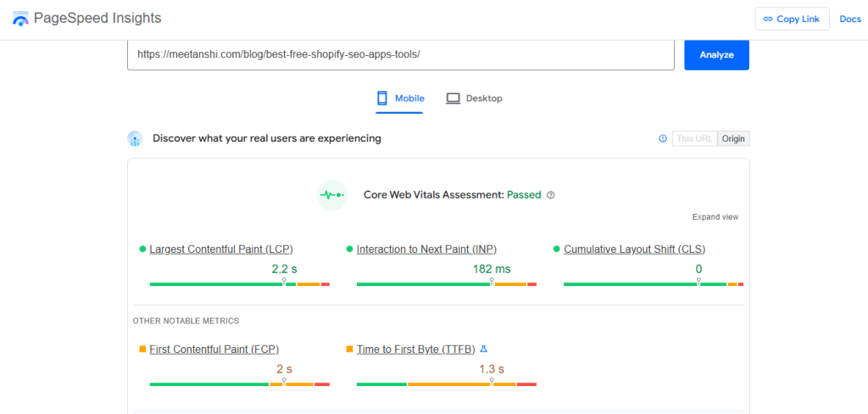868x414 pixels.
Task: Click the help icon next to Passed
Action: (x=550, y=195)
